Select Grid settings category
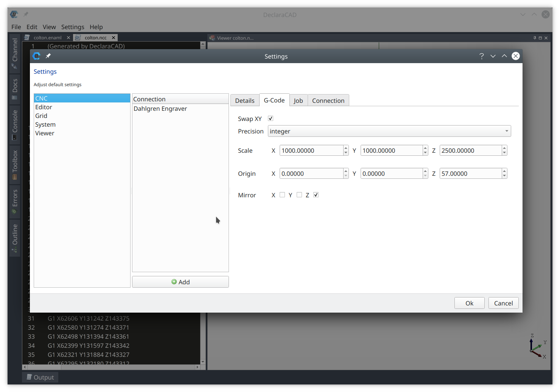Image resolution: width=560 pixels, height=392 pixels. (82, 116)
